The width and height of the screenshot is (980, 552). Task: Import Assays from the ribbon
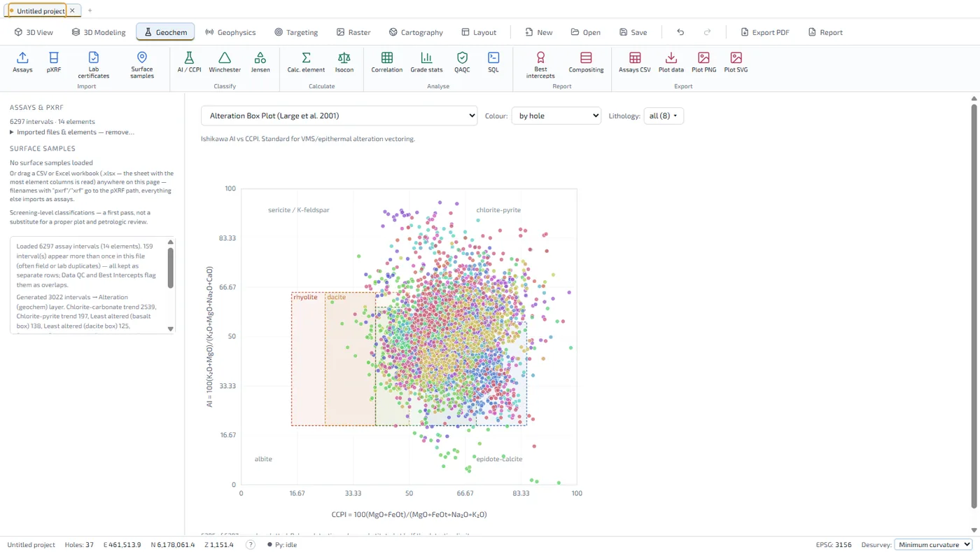[x=22, y=62]
